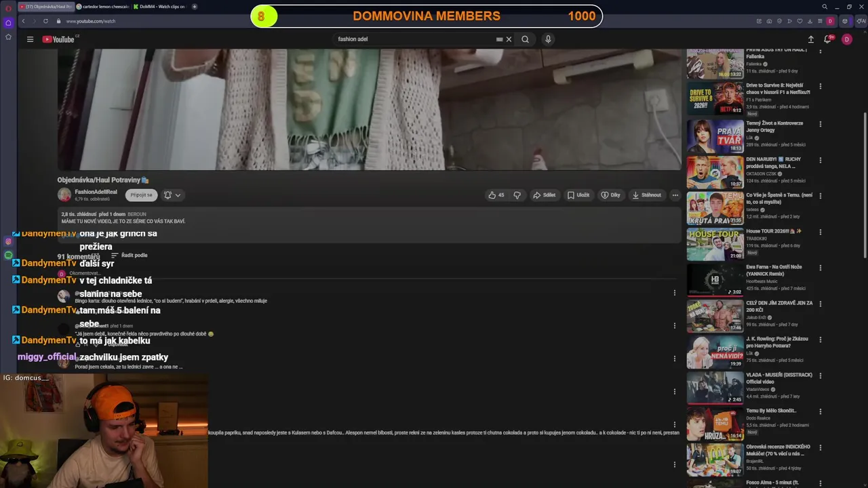Open the YouTube account avatar D
Screen dimensions: 868x488
pos(846,39)
